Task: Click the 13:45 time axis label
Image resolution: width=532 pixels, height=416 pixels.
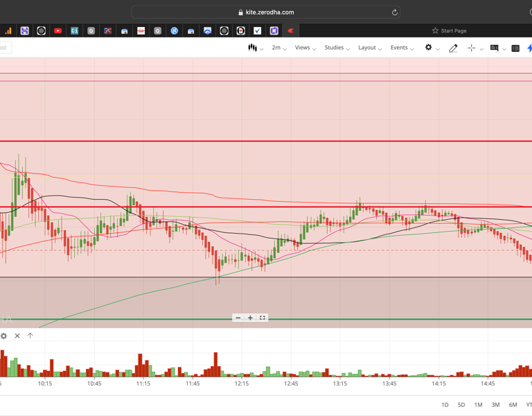Action: pos(389,383)
